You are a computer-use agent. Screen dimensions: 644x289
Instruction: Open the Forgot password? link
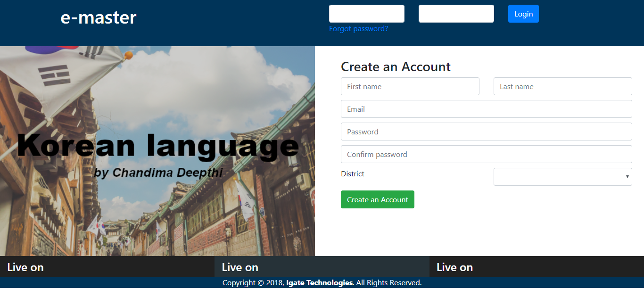pyautogui.click(x=358, y=29)
